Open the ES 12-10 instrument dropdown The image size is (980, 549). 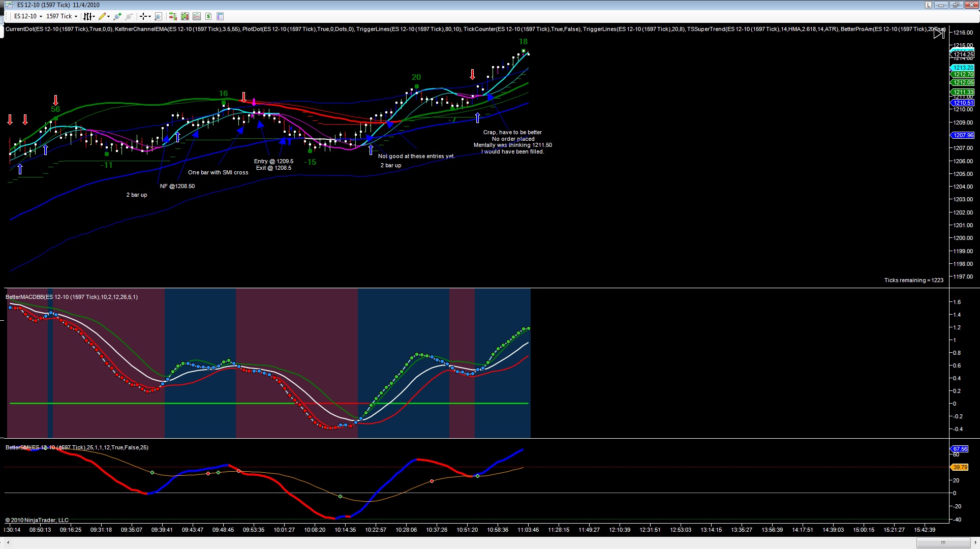[27, 16]
